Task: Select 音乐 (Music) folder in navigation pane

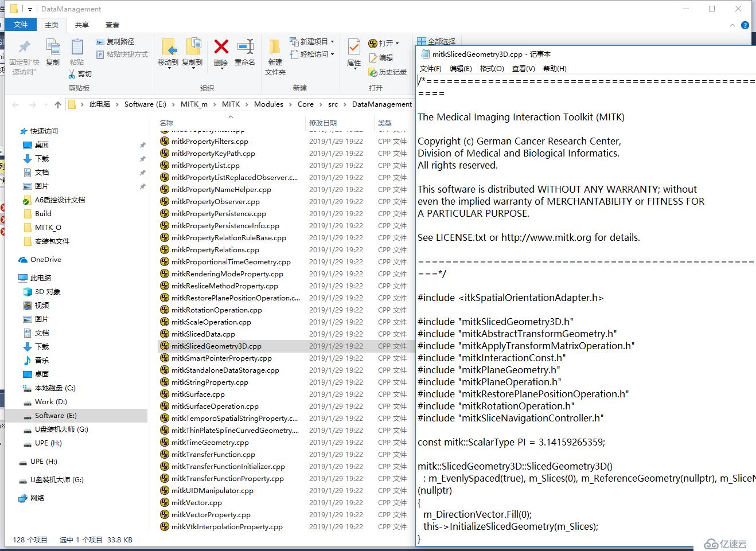Action: click(36, 361)
